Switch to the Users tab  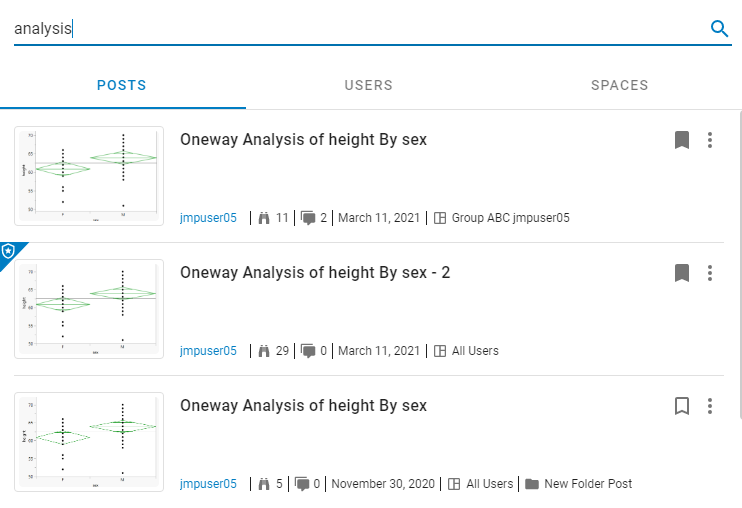point(368,85)
